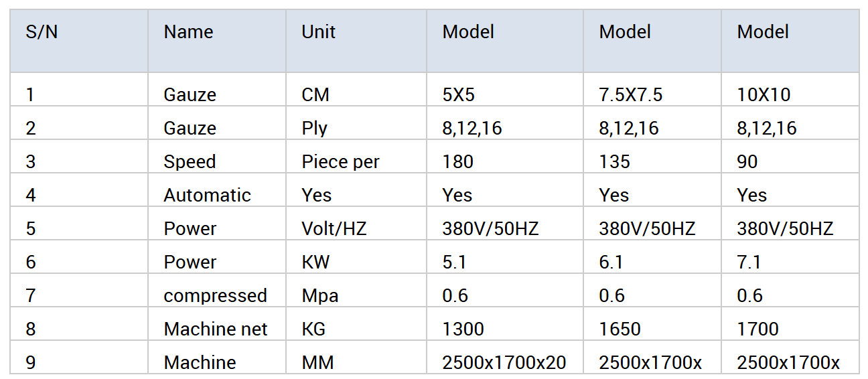The image size is (868, 379).
Task: Click the Speed row name cell
Action: (x=190, y=162)
